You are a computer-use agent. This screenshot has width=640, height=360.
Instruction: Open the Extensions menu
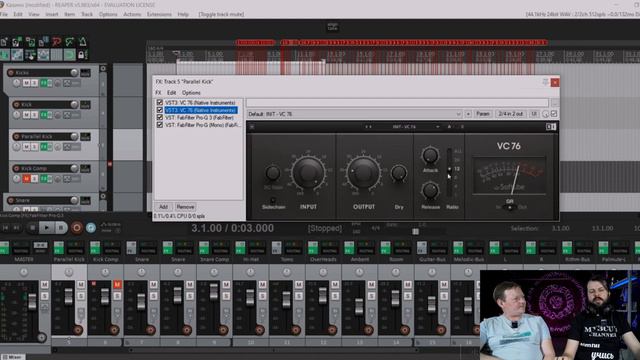[159, 14]
